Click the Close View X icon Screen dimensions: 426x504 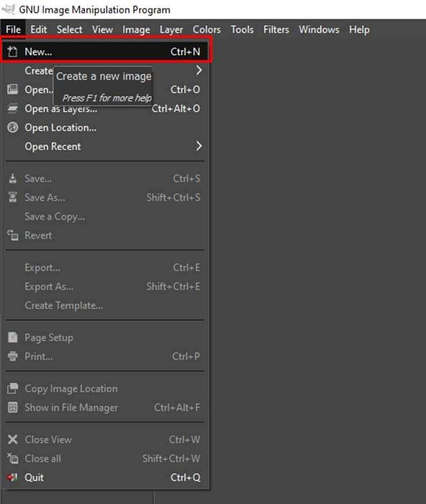13,439
